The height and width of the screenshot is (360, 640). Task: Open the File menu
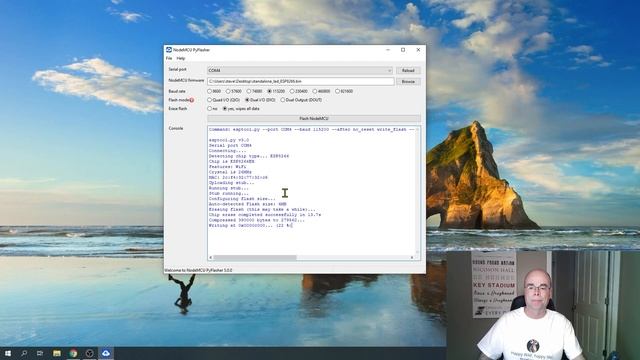click(x=169, y=58)
